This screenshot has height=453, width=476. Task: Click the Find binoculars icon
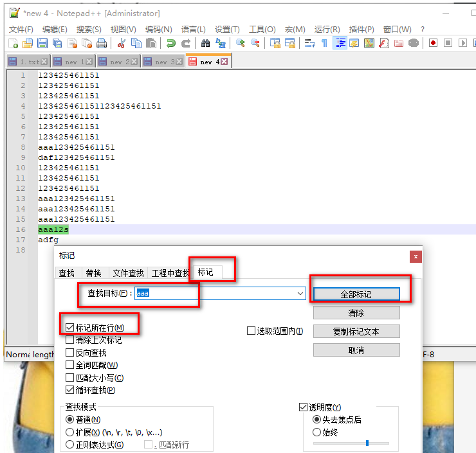pyautogui.click(x=206, y=43)
